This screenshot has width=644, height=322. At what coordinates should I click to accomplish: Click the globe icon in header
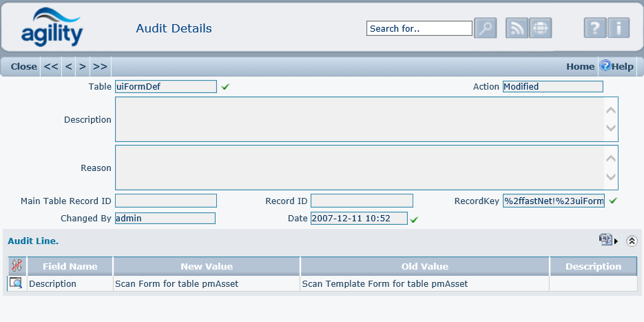pos(541,28)
